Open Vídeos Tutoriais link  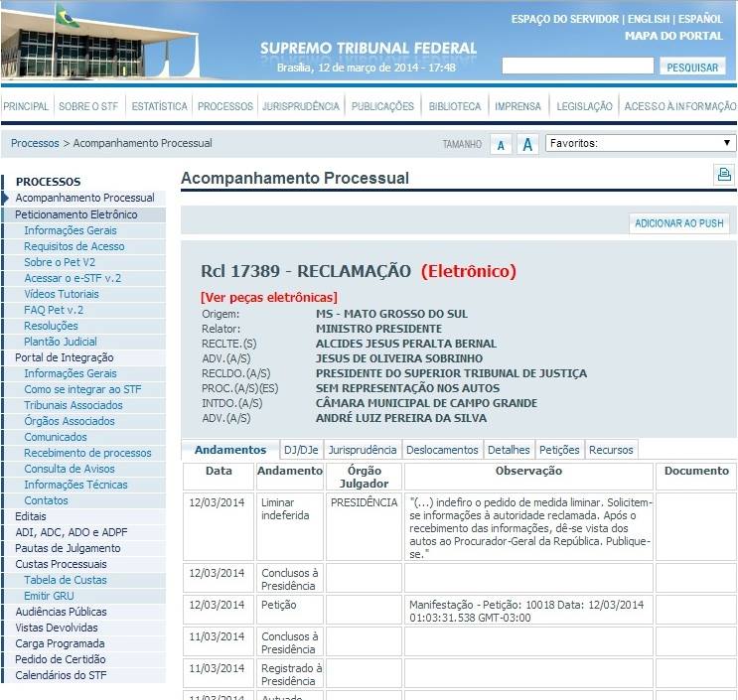tap(62, 295)
